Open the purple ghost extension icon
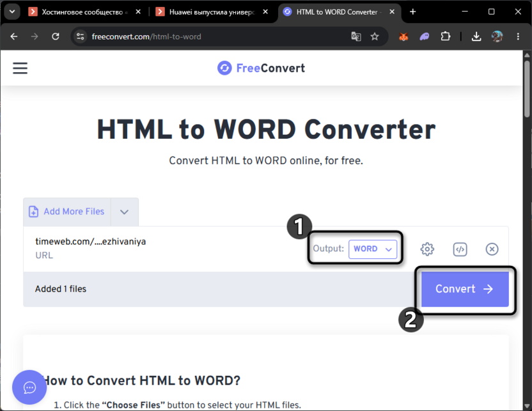 (x=425, y=36)
